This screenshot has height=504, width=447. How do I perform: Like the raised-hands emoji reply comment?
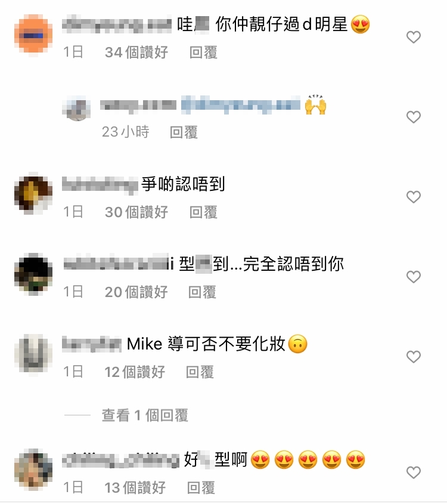click(x=413, y=117)
